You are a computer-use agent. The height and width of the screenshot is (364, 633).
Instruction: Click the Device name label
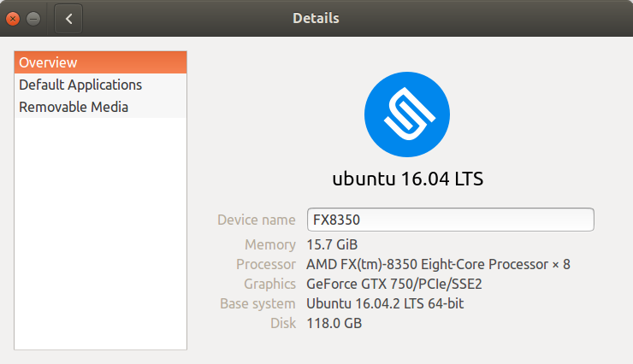point(257,220)
